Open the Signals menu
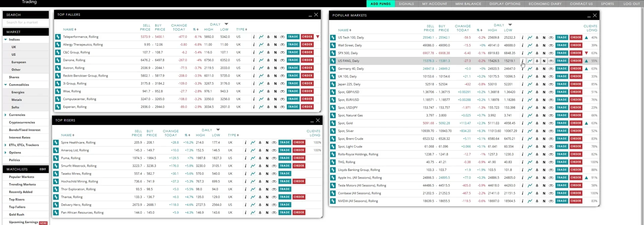 tap(406, 4)
